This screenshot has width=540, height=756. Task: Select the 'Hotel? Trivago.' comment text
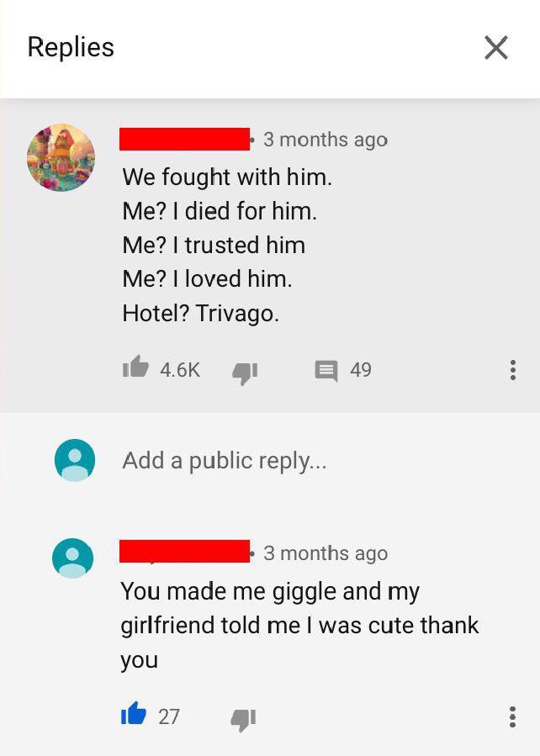200,314
